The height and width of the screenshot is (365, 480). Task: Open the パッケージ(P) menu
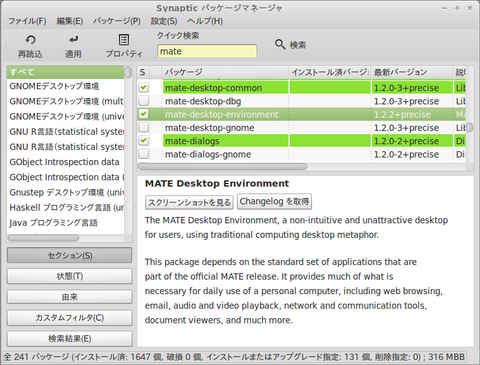116,21
